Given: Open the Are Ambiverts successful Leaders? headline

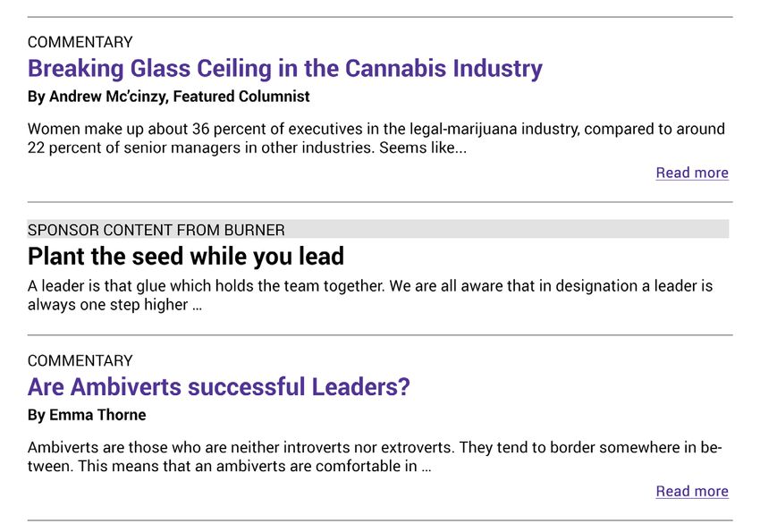Looking at the screenshot, I should click(x=218, y=386).
